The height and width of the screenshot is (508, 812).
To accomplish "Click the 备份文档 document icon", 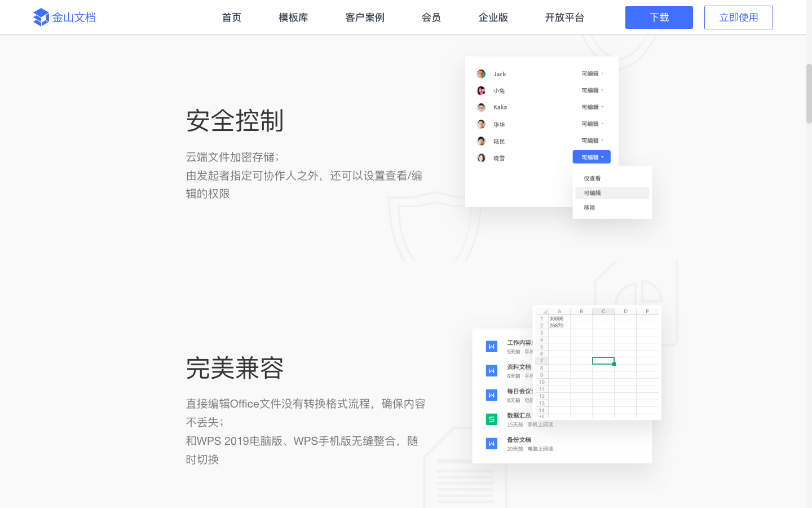I will (491, 443).
